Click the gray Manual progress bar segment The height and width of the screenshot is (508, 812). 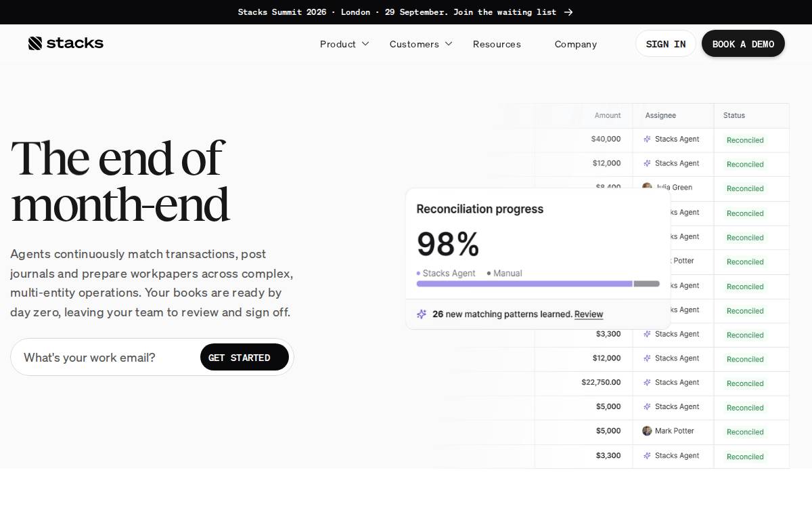coord(647,284)
